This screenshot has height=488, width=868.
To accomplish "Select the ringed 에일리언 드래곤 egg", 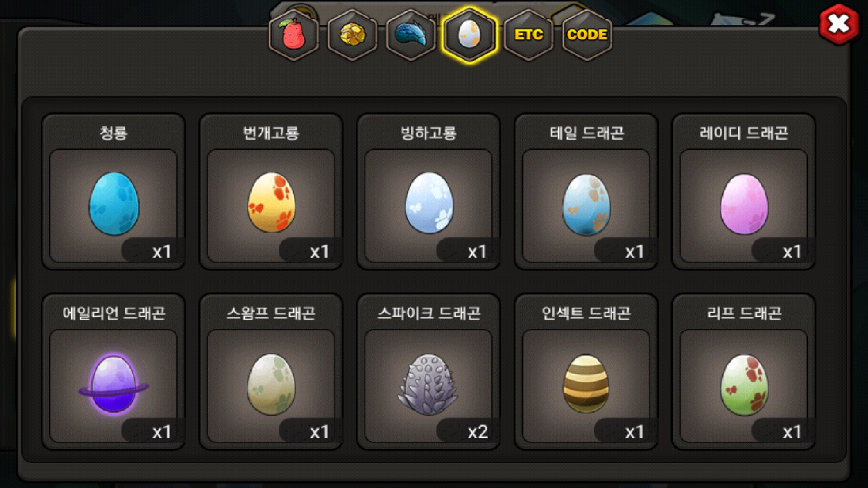I will click(x=113, y=383).
